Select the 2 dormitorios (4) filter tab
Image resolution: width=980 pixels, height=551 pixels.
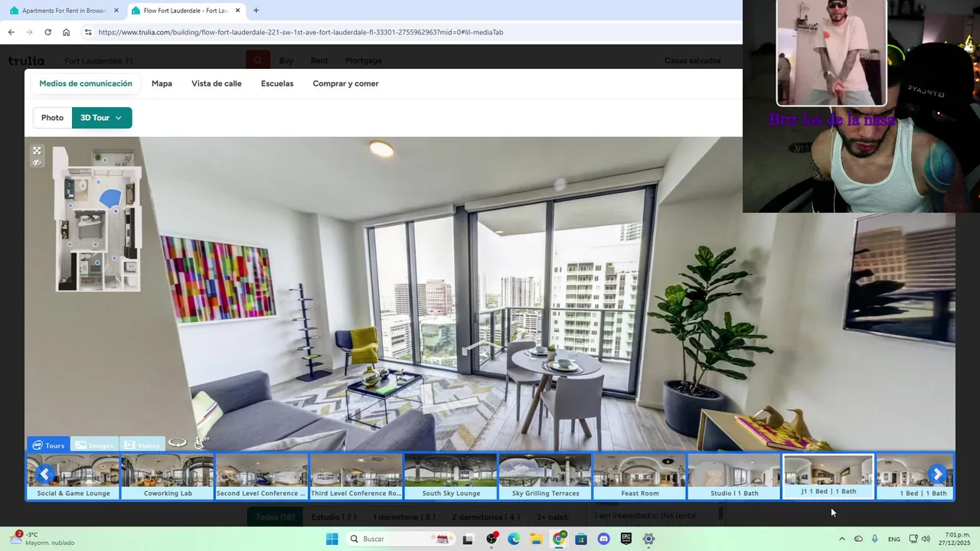pyautogui.click(x=485, y=517)
